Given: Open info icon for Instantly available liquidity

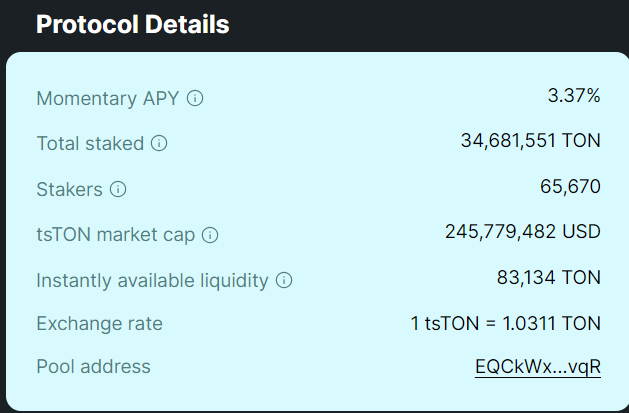Looking at the screenshot, I should tap(284, 280).
